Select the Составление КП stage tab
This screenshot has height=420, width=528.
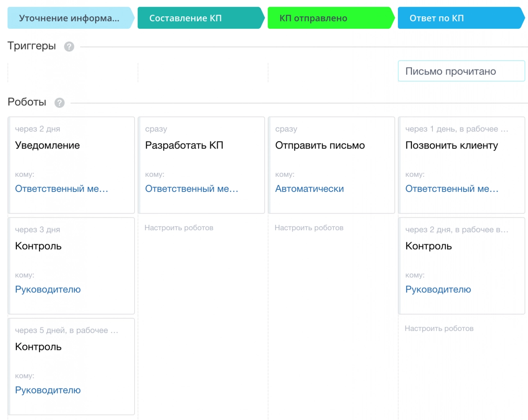click(199, 18)
